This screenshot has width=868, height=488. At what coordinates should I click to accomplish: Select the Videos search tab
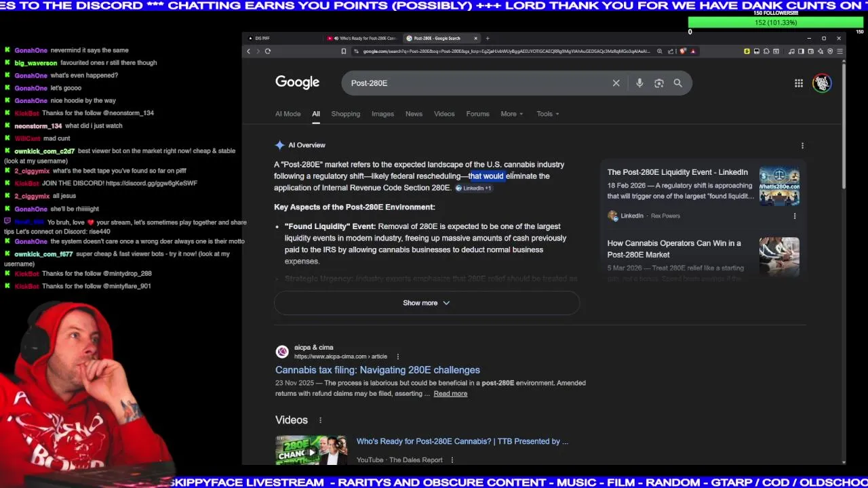coord(444,114)
